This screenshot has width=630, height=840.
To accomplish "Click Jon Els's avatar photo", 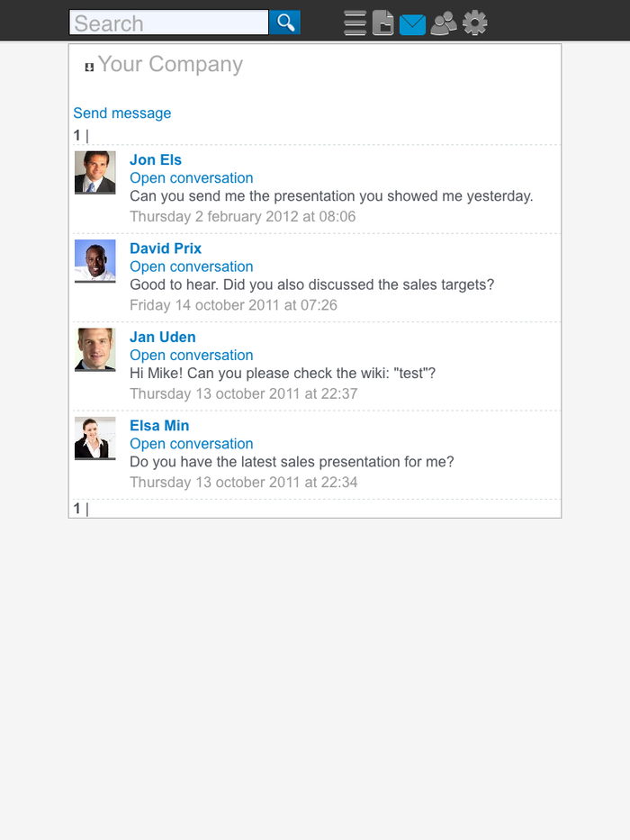I will point(94,172).
